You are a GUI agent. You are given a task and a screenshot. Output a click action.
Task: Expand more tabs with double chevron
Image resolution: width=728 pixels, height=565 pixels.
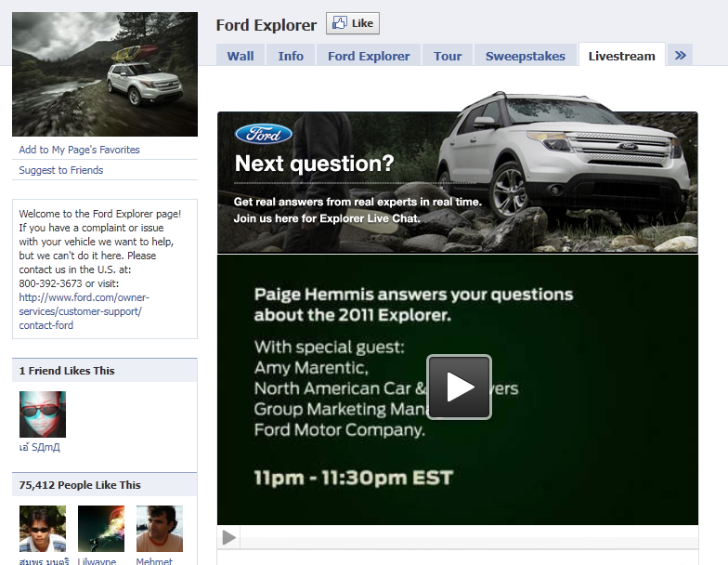pyautogui.click(x=680, y=56)
